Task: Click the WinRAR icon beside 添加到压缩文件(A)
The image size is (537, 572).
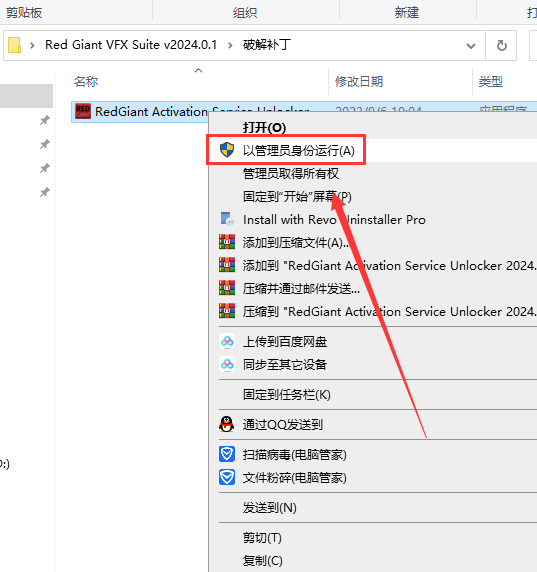Action: coord(227,242)
